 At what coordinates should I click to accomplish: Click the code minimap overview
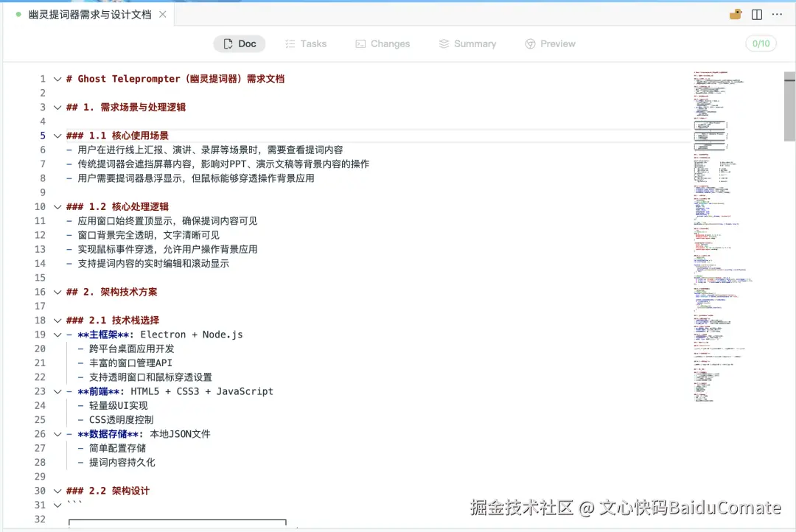723,237
